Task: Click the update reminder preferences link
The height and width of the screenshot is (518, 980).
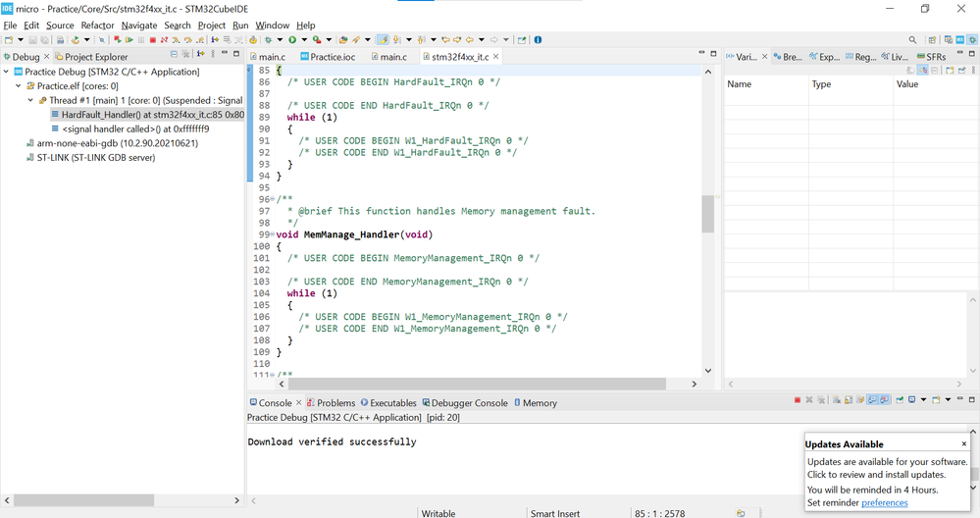Action: pos(885,502)
